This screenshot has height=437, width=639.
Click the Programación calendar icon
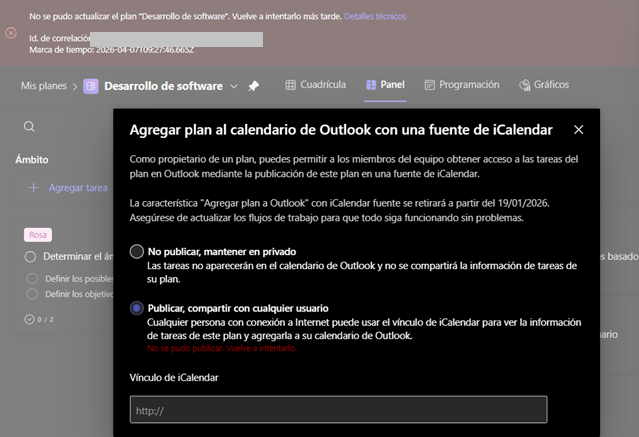430,85
